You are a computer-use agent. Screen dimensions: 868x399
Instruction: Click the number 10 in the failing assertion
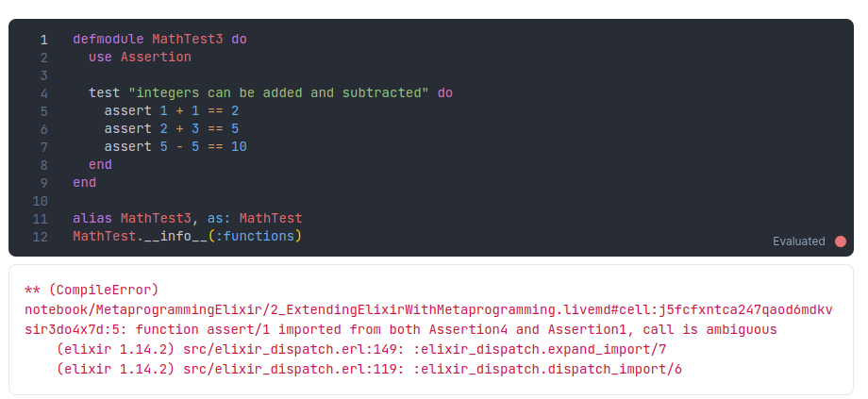(239, 146)
